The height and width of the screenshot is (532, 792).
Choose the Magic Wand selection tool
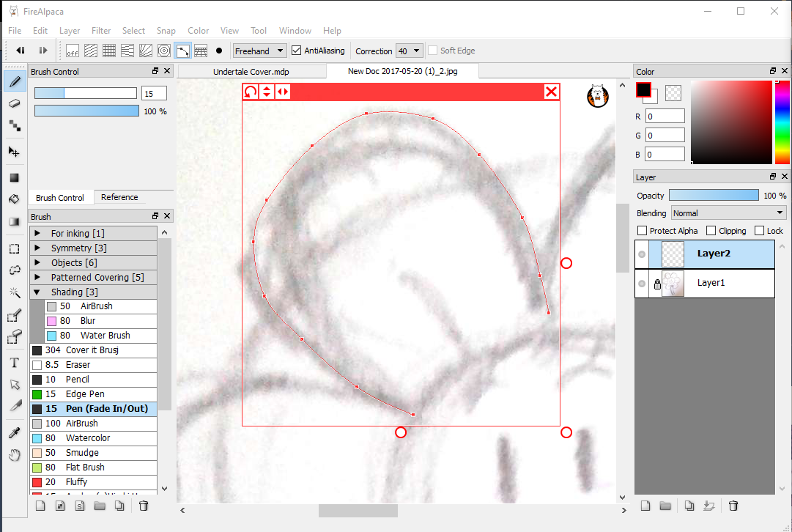click(14, 293)
